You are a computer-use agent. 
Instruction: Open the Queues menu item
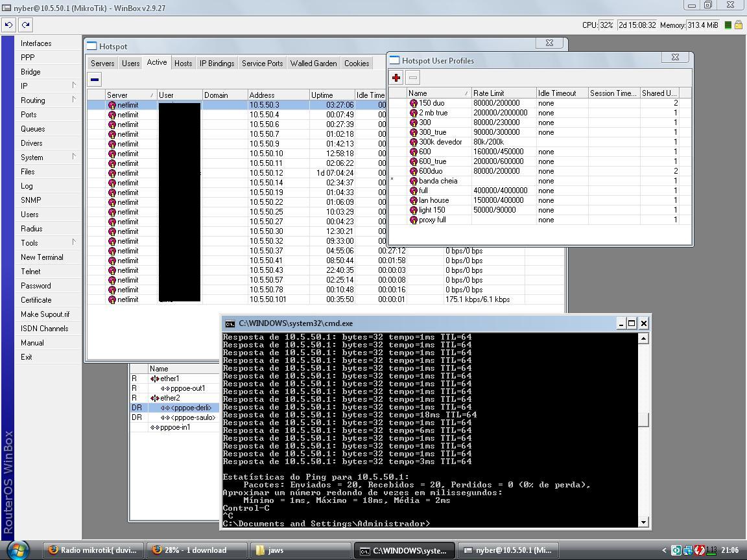point(33,129)
